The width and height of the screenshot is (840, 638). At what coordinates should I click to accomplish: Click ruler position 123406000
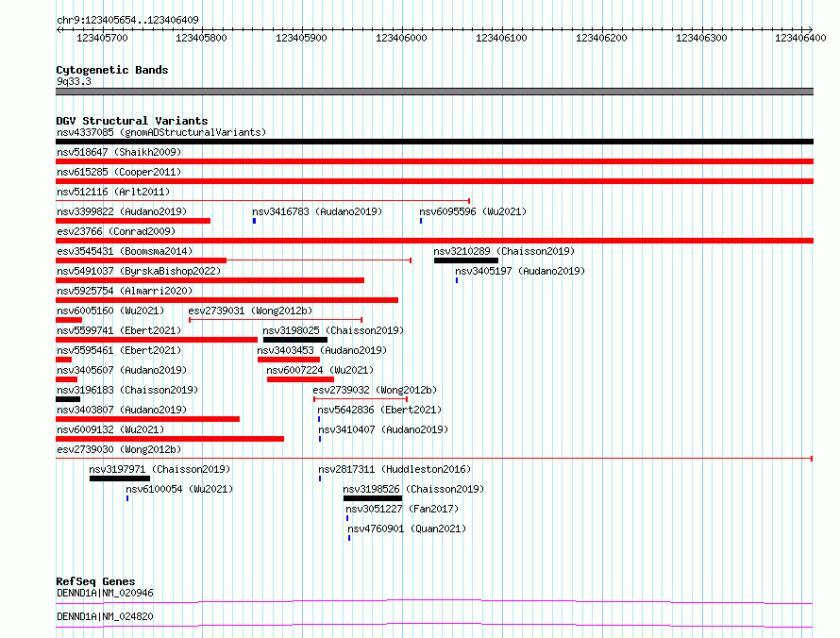(401, 38)
